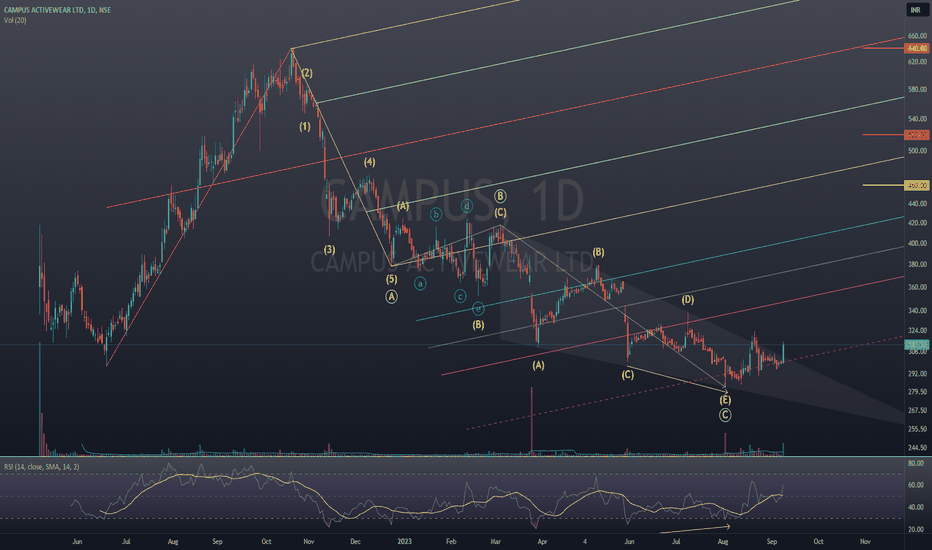Click 340.00 on the price axis
The image size is (932, 550).
917,310
